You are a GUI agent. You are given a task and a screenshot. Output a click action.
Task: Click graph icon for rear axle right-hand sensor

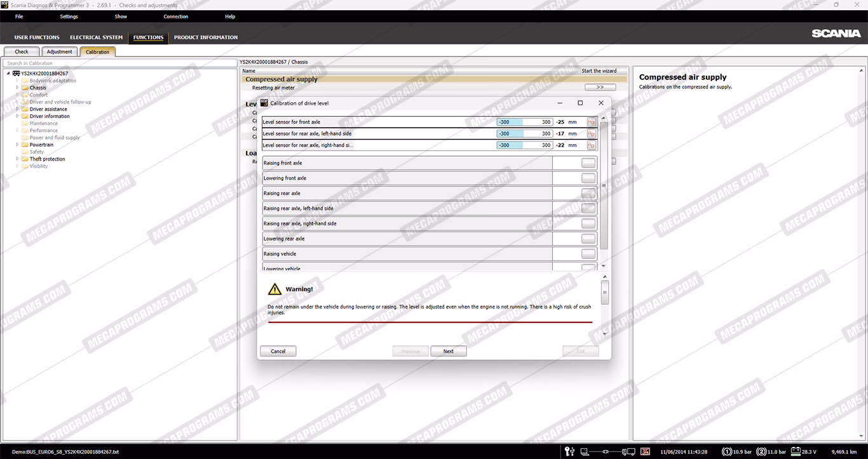tap(591, 145)
